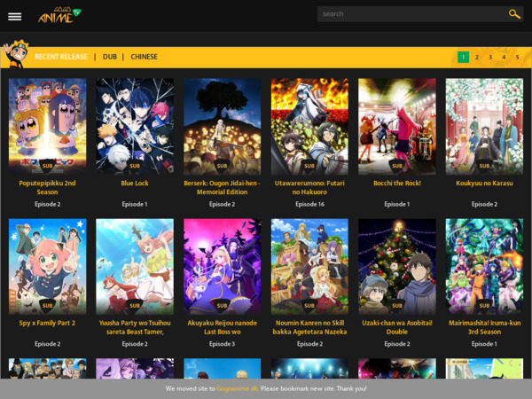Open Berserk Memorial Edition poster

pos(223,127)
